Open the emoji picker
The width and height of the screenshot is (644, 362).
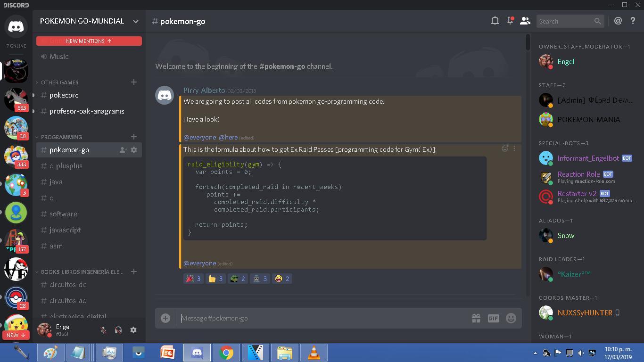[x=511, y=318]
